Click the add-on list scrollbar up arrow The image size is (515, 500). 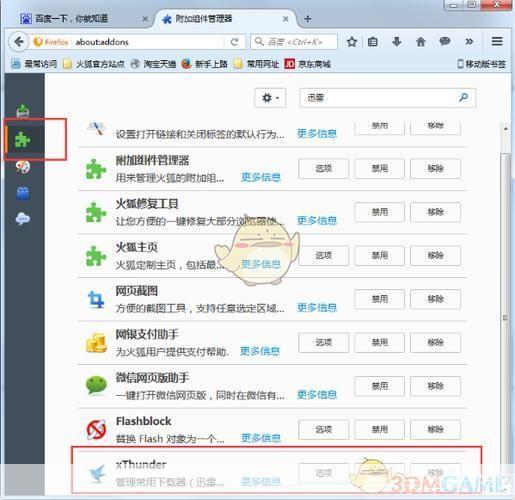pyautogui.click(x=506, y=128)
